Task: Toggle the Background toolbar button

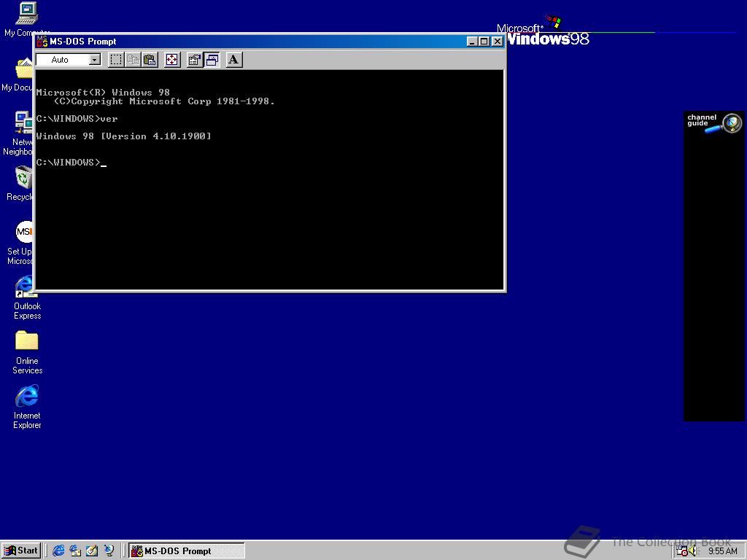Action: pos(212,60)
